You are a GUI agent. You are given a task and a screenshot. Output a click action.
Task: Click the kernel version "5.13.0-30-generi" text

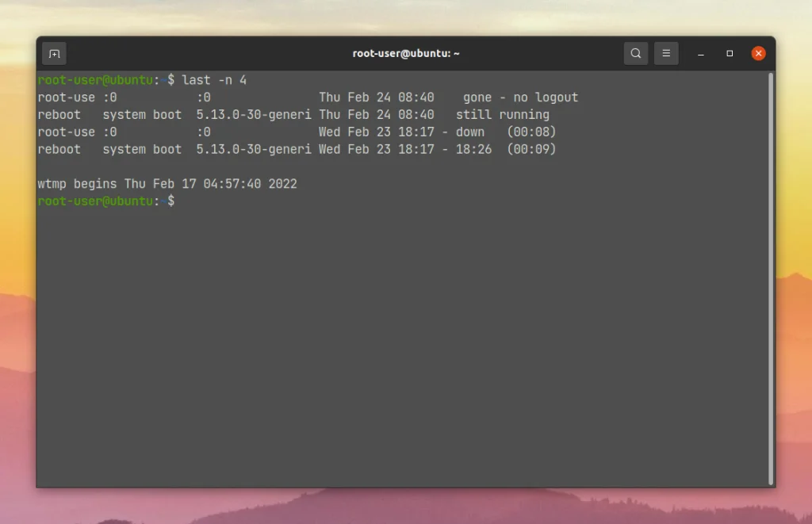point(253,114)
